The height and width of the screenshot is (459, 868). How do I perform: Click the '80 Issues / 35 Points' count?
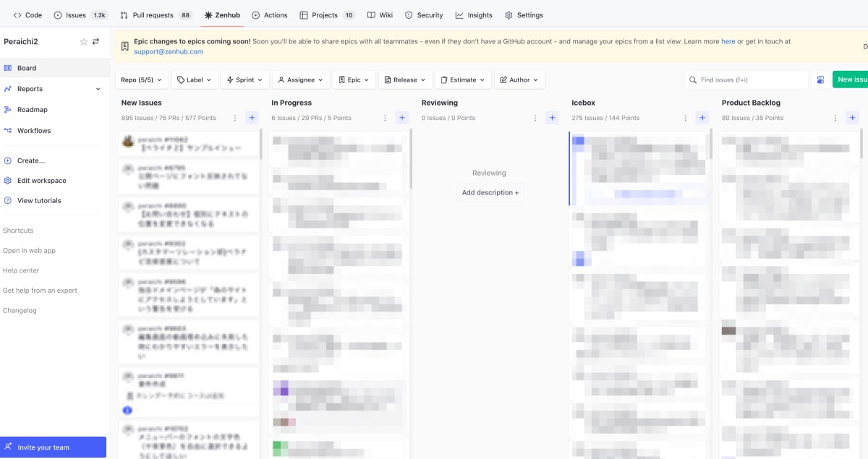click(752, 118)
